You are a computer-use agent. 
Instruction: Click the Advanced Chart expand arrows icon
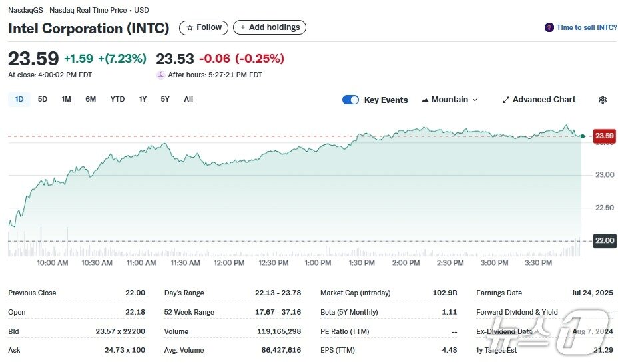[506, 100]
